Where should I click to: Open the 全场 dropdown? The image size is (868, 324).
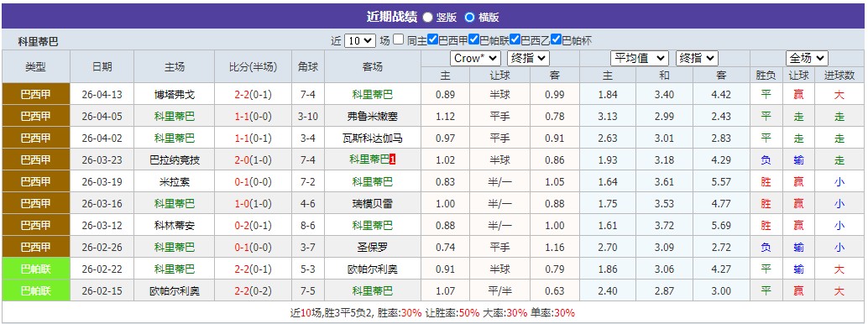coord(807,58)
